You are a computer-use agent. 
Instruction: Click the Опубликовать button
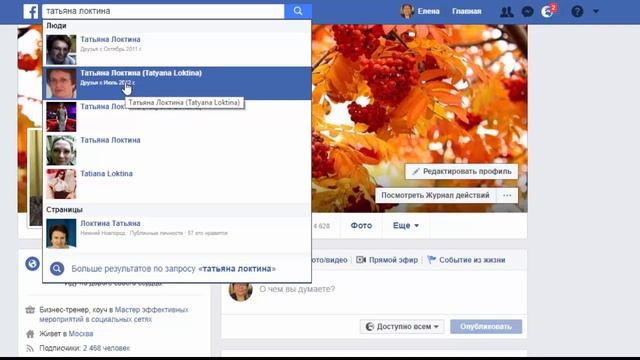486,327
